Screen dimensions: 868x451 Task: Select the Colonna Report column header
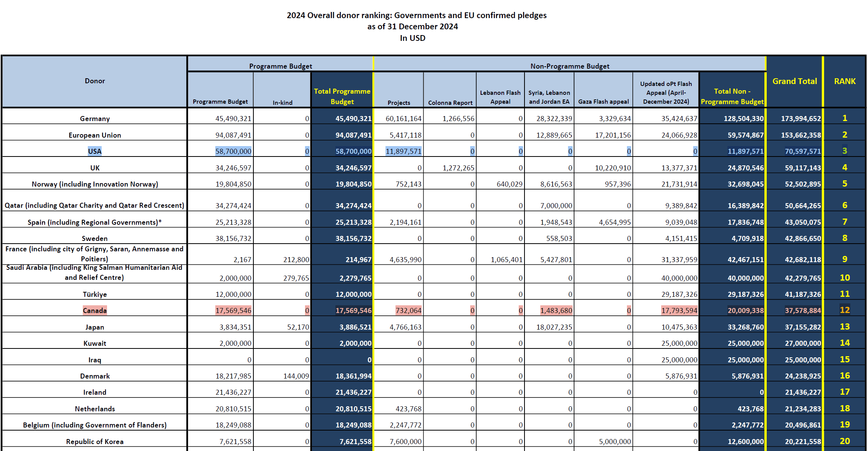click(450, 103)
